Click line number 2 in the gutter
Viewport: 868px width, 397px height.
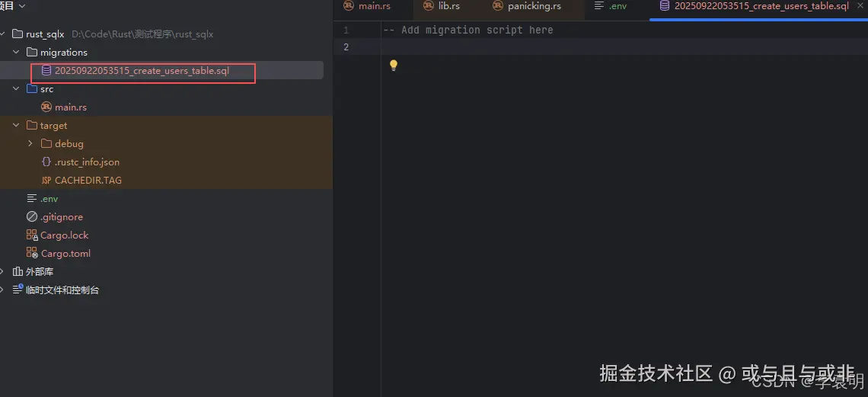[346, 46]
